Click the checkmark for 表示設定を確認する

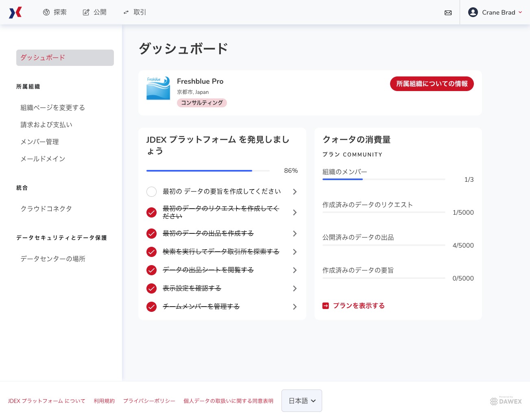[x=151, y=289]
